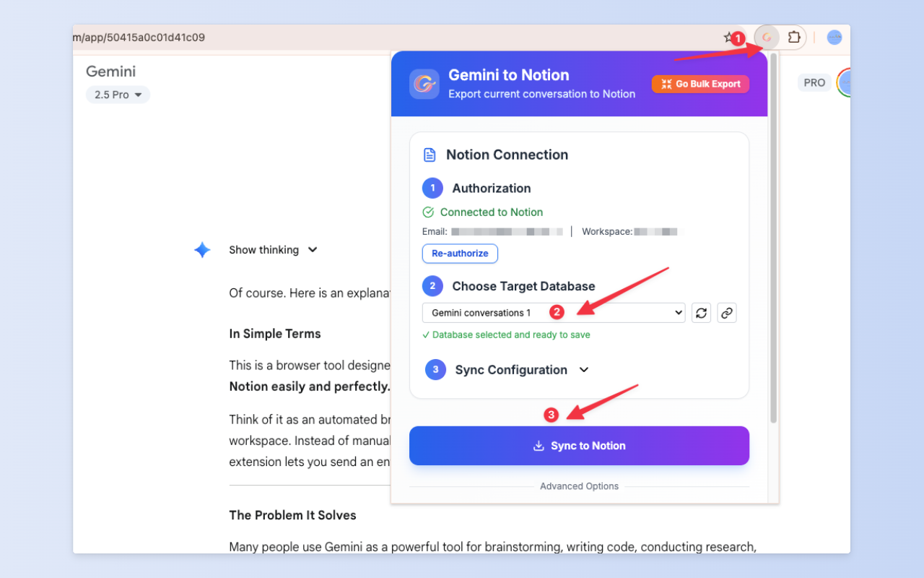
Task: Click the Gemini to Notion logo in panel header
Action: pyautogui.click(x=424, y=83)
